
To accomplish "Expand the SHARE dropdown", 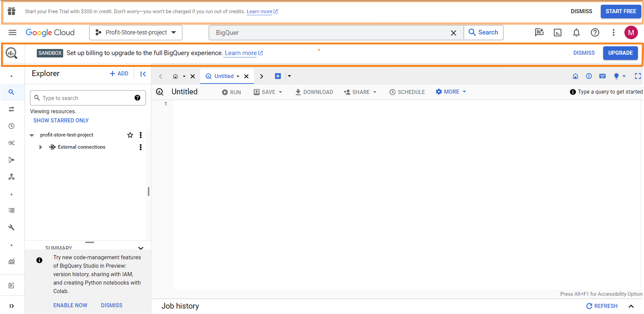I will click(375, 92).
